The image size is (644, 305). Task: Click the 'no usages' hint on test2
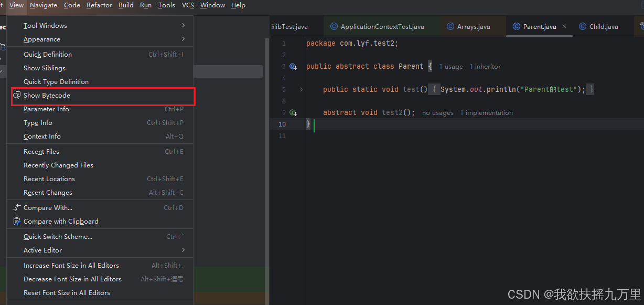coord(438,113)
